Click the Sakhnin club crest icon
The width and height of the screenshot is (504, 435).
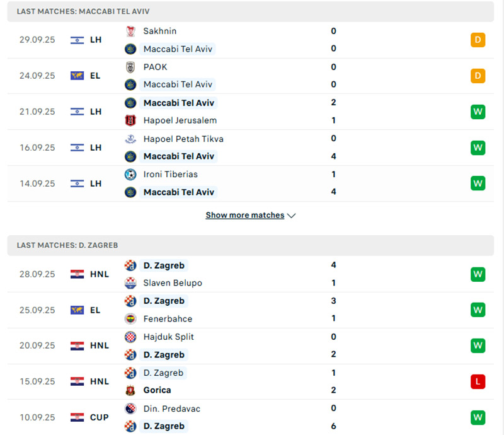coord(130,31)
